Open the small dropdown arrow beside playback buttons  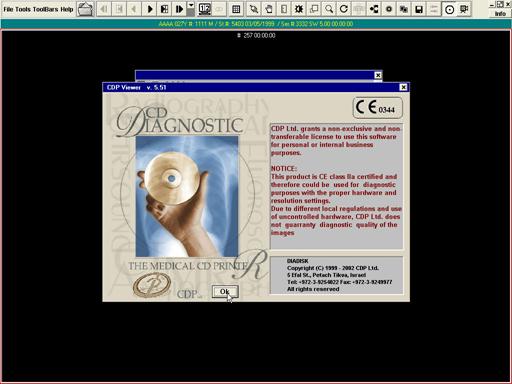(191, 5)
